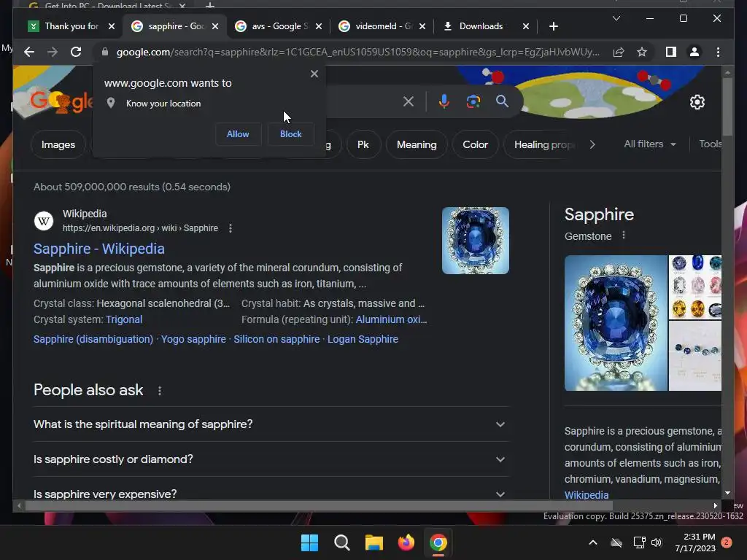
Task: Select the Healing properties filter chip
Action: (x=543, y=145)
